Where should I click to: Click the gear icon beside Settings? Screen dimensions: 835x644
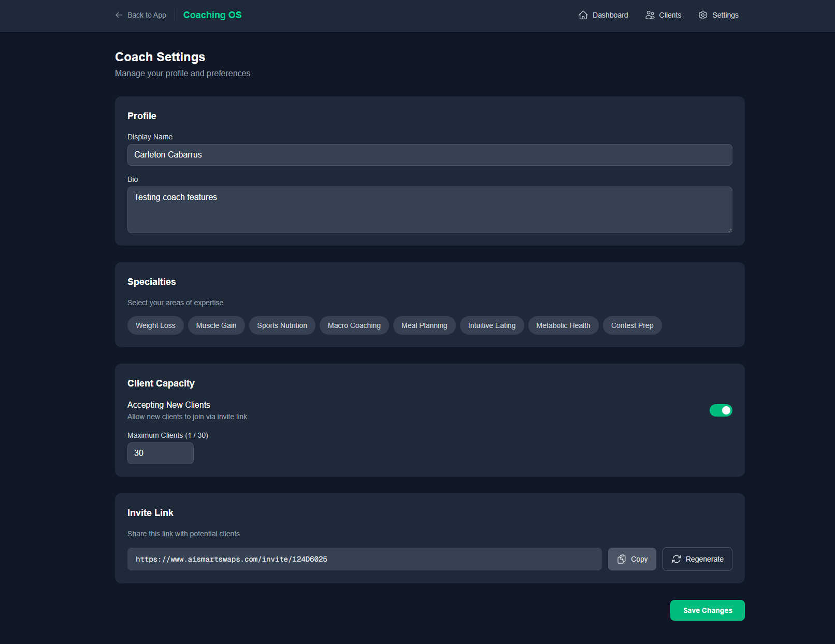click(x=703, y=15)
